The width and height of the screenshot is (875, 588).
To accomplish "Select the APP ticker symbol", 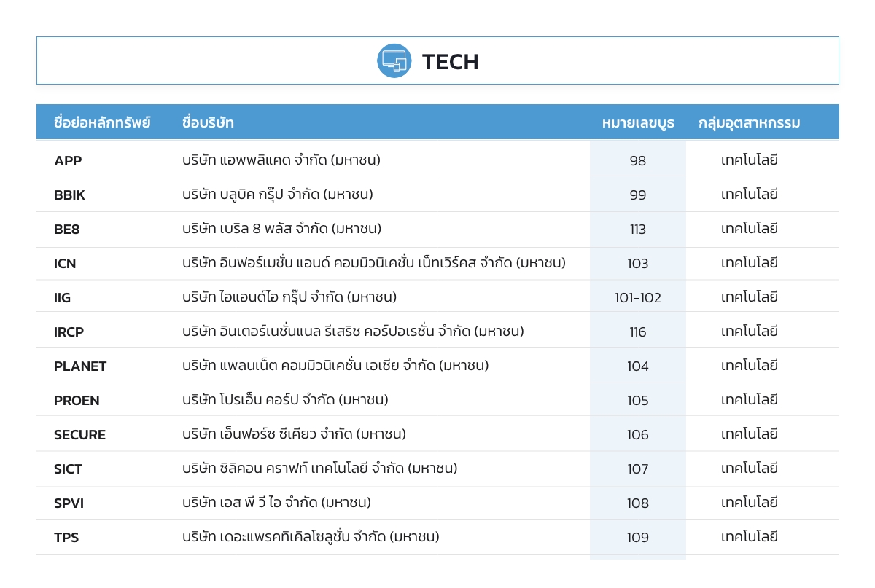I will tap(68, 160).
